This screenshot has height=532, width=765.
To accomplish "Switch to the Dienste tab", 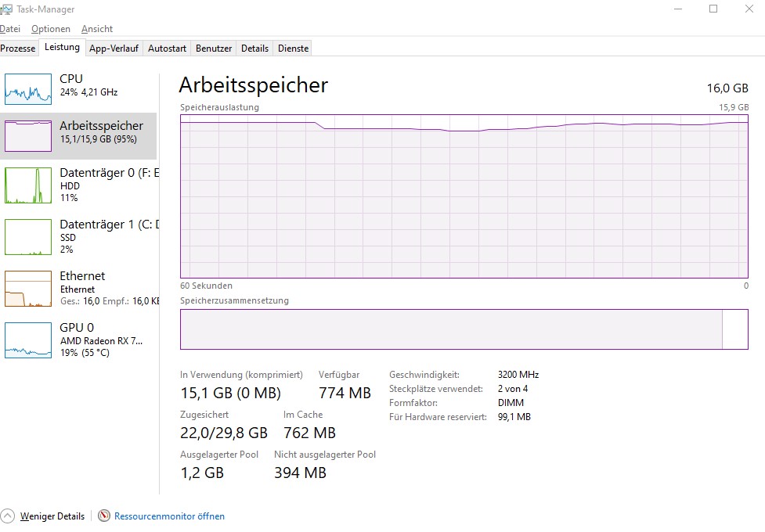I will (x=293, y=49).
